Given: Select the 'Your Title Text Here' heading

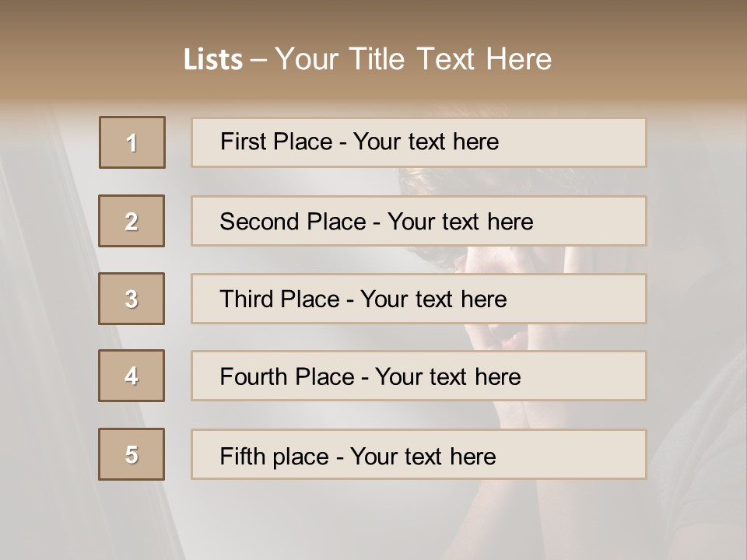Looking at the screenshot, I should 413,60.
